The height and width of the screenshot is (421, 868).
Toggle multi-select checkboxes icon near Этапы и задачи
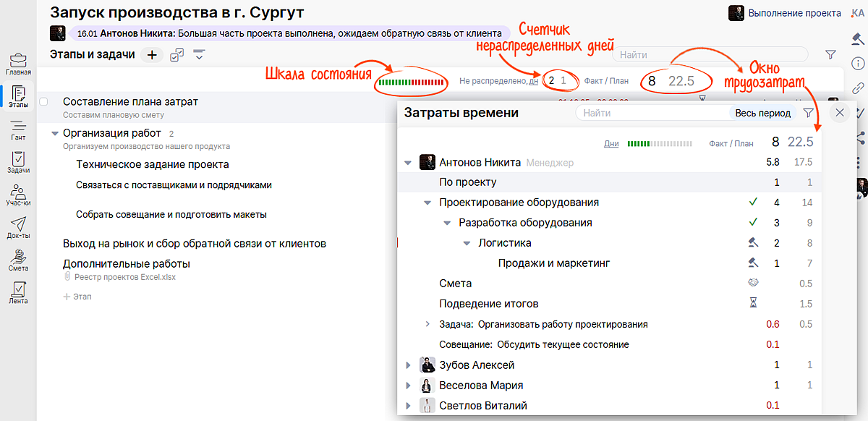pyautogui.click(x=176, y=55)
